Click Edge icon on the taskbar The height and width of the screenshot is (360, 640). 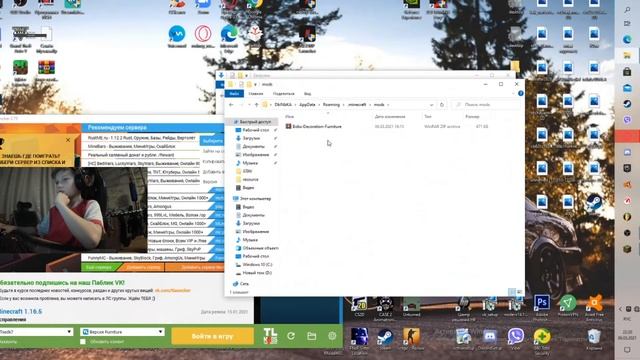(627, 40)
